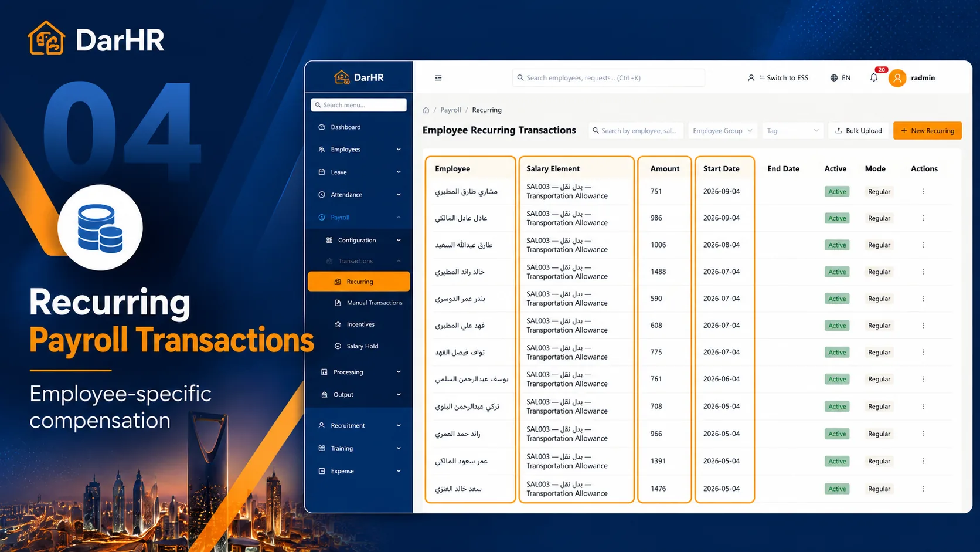Open notifications bell with 20 badge
980x552 pixels.
[874, 77]
